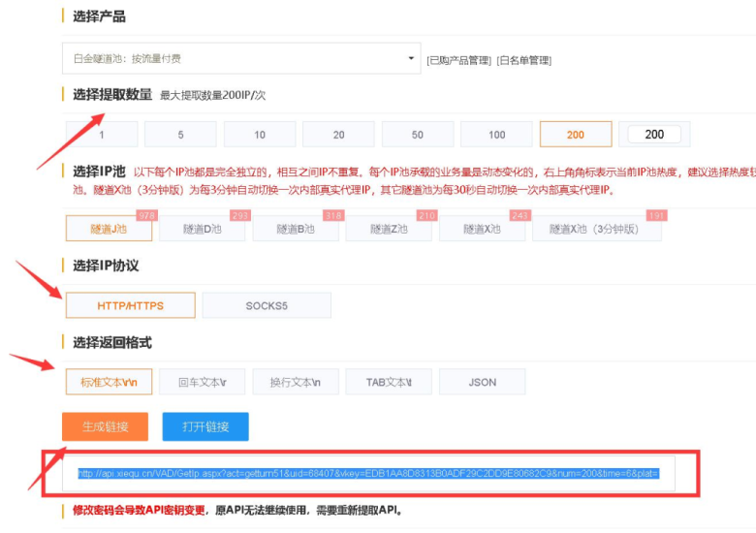
Task: Click the 修改密码会导致API密钥变更 warning
Action: pyautogui.click(x=139, y=511)
